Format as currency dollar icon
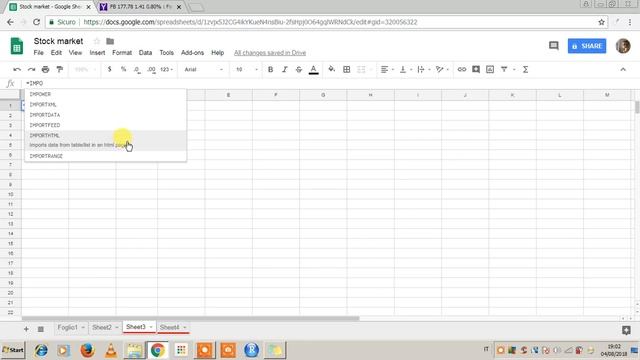The width and height of the screenshot is (640, 360). pyautogui.click(x=109, y=69)
